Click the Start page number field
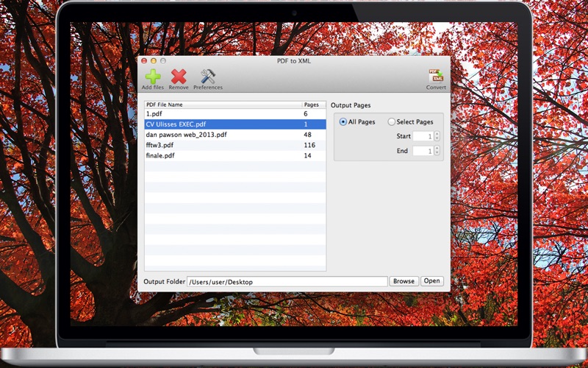 click(x=423, y=136)
